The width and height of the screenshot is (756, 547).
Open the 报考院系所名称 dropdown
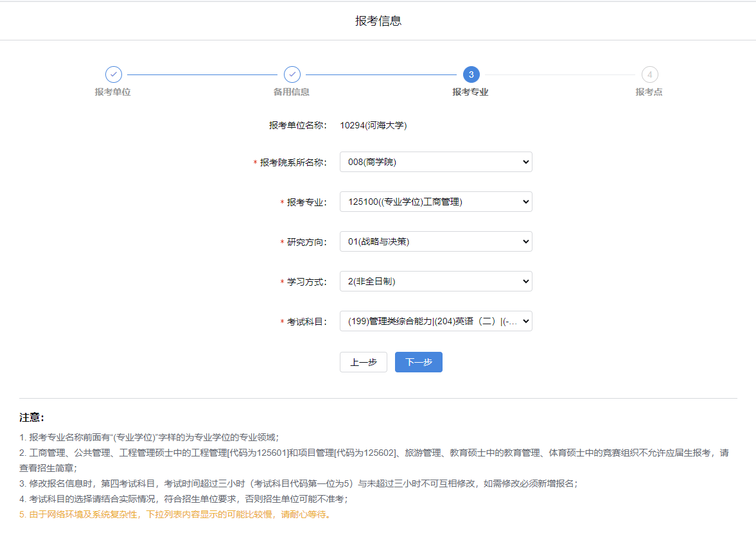[x=435, y=162]
